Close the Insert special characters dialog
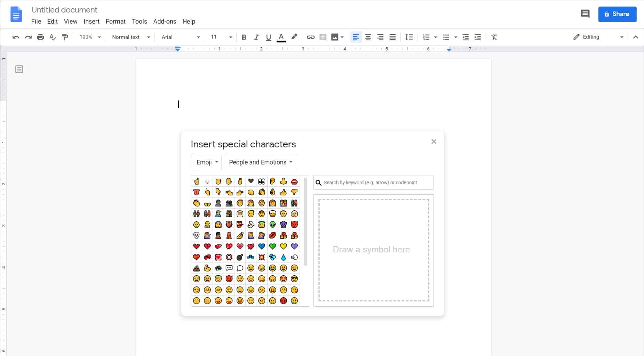The width and height of the screenshot is (644, 356). click(434, 141)
